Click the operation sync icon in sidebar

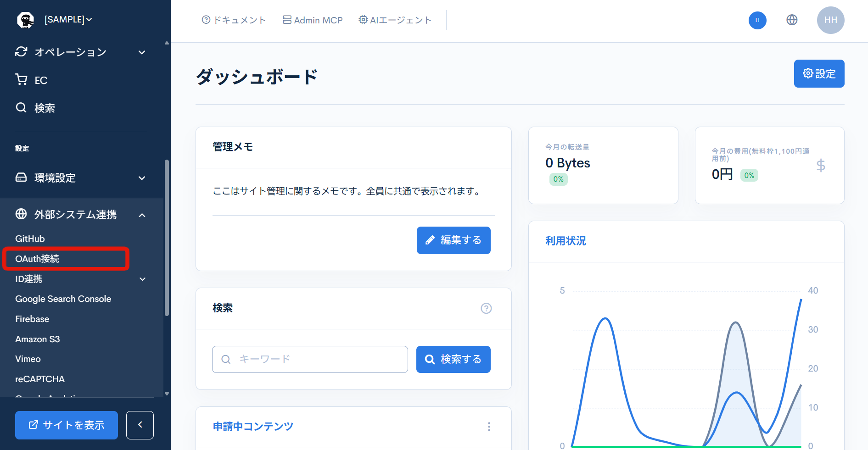(x=21, y=52)
